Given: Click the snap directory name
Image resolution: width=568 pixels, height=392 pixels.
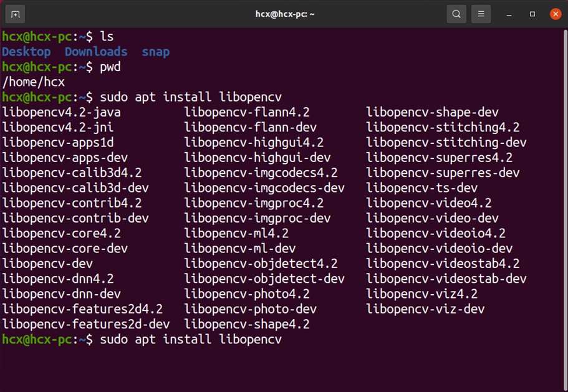Looking at the screenshot, I should (155, 52).
